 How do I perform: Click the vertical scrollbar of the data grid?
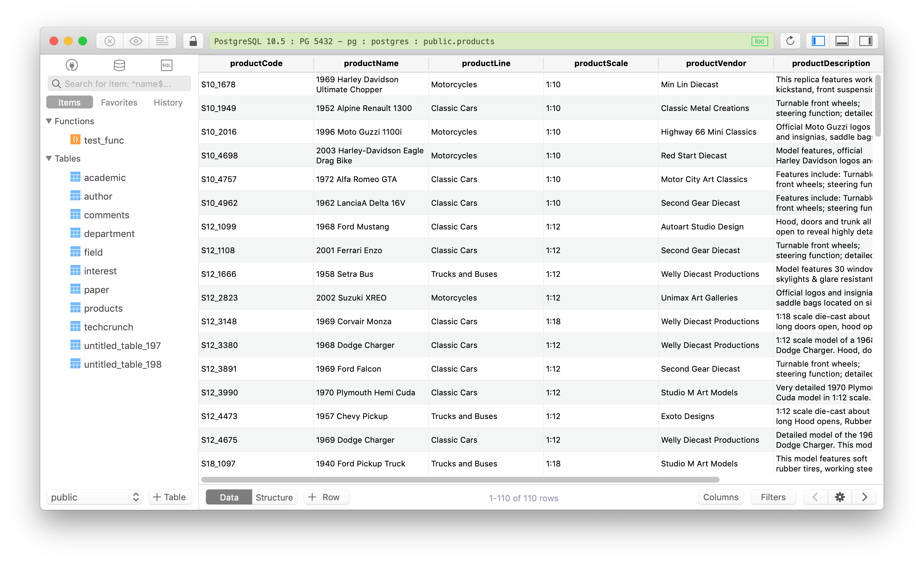point(878,106)
